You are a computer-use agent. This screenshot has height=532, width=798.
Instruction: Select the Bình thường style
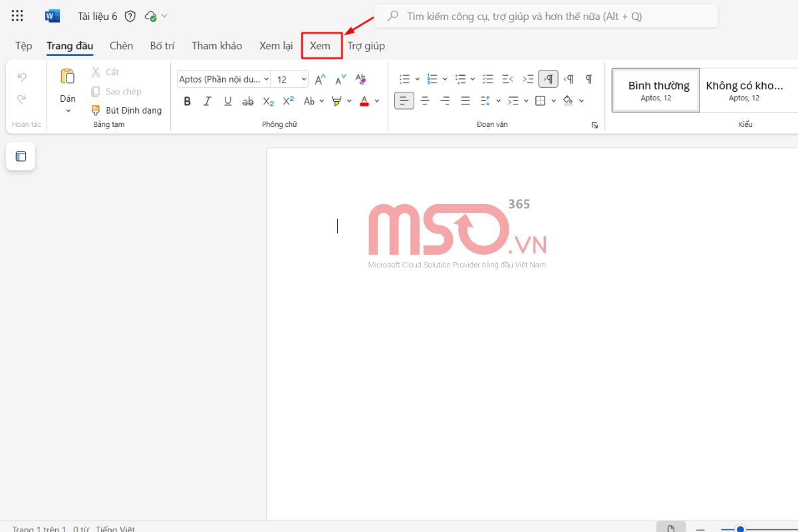coord(656,90)
